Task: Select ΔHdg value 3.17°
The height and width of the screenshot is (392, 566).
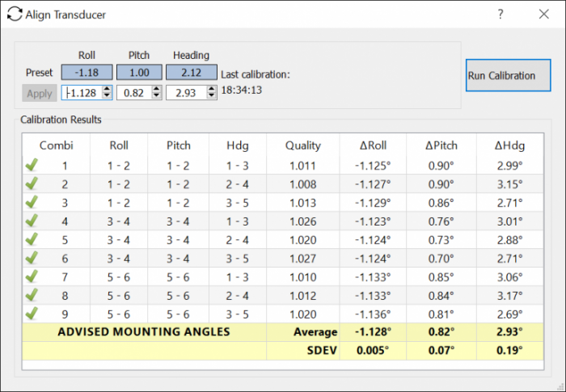Action: pyautogui.click(x=509, y=296)
